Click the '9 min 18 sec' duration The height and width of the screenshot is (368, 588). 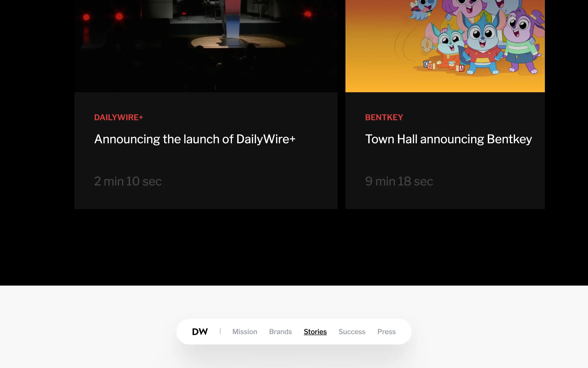(399, 181)
